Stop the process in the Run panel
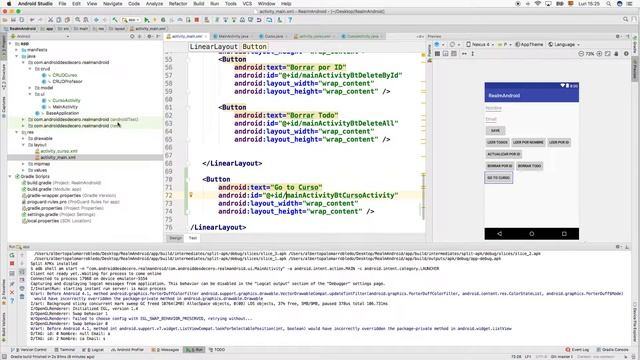640x360 pixels. click(x=12, y=264)
